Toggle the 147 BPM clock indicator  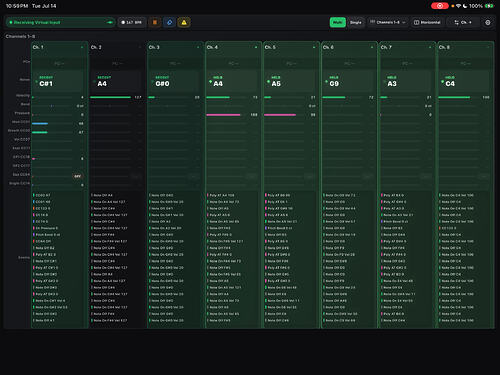[x=132, y=22]
